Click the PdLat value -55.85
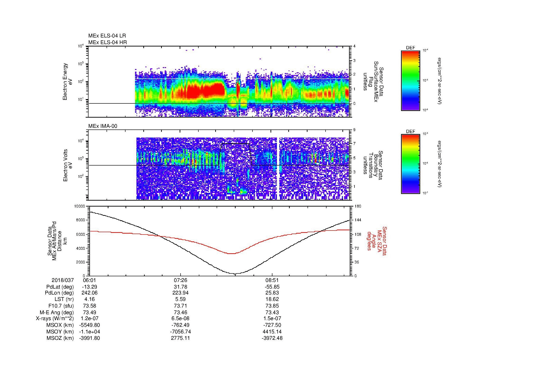This screenshot has height=392, width=555. click(272, 287)
